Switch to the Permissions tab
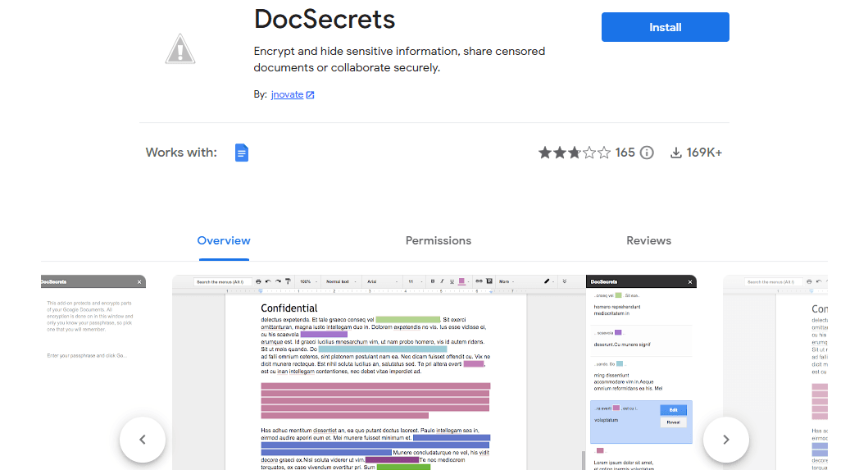868x470 pixels. coord(438,240)
